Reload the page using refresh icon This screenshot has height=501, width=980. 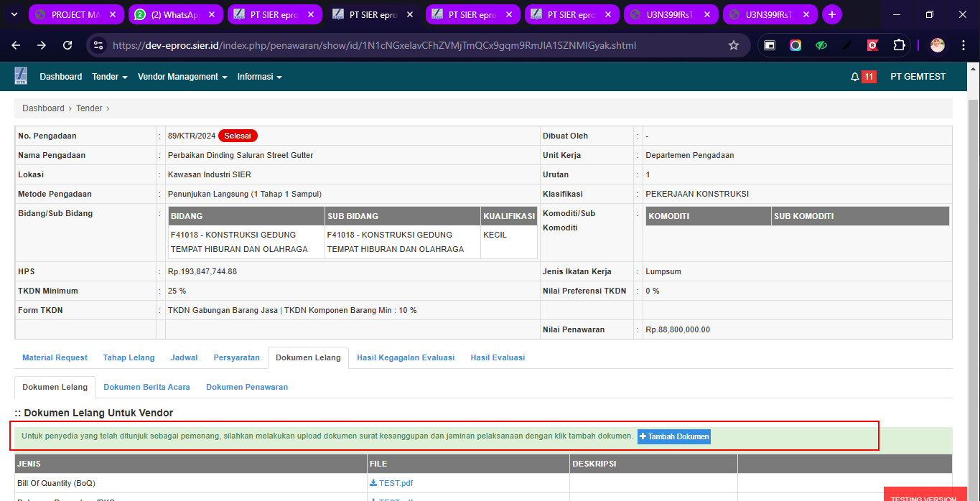pyautogui.click(x=67, y=45)
